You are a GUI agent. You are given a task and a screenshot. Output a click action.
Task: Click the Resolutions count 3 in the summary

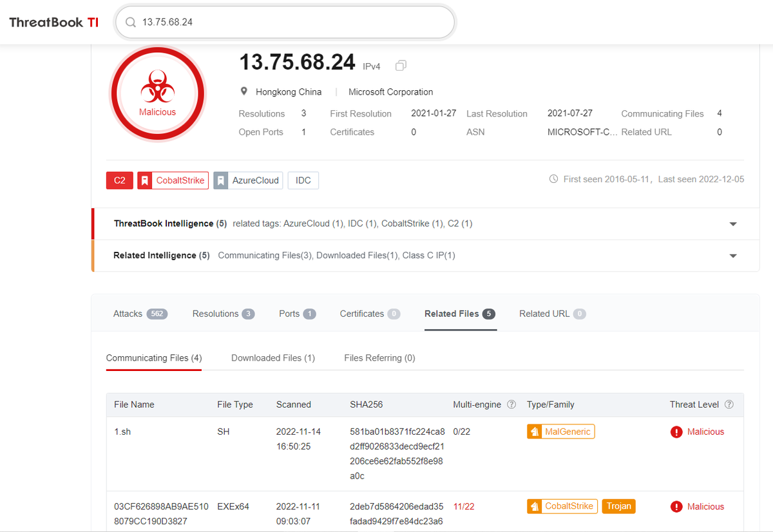pyautogui.click(x=303, y=113)
